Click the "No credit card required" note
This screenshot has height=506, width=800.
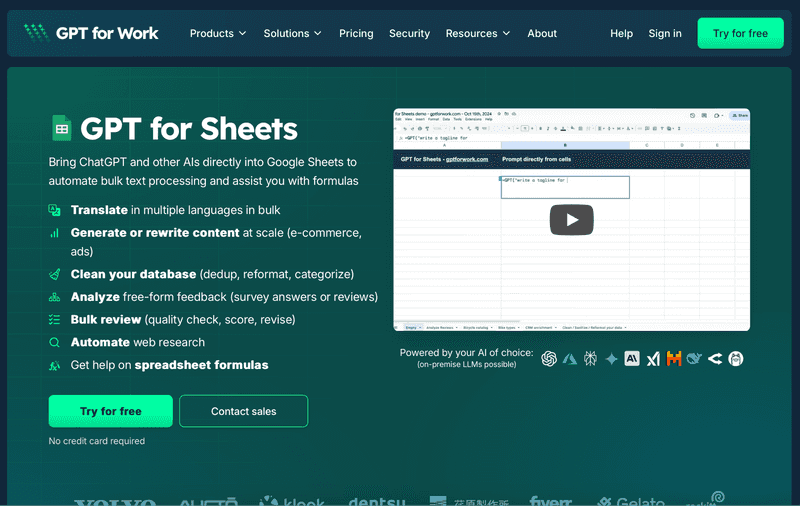point(96,441)
